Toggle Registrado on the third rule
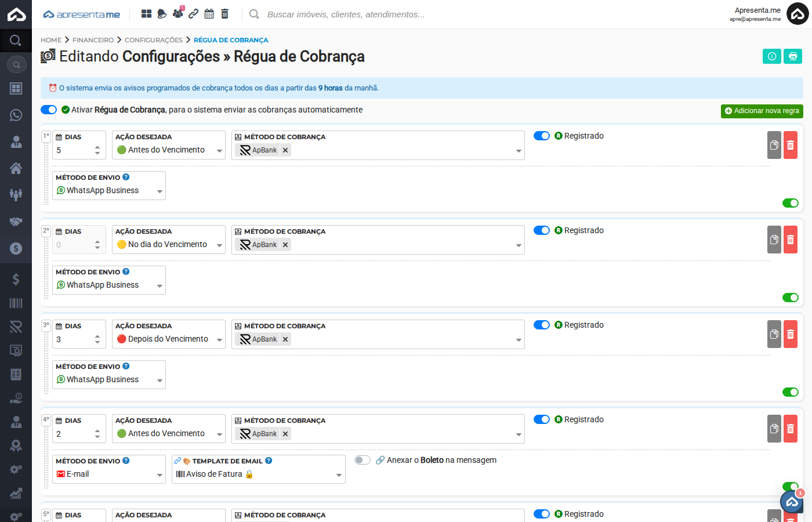The image size is (812, 522). pos(541,325)
